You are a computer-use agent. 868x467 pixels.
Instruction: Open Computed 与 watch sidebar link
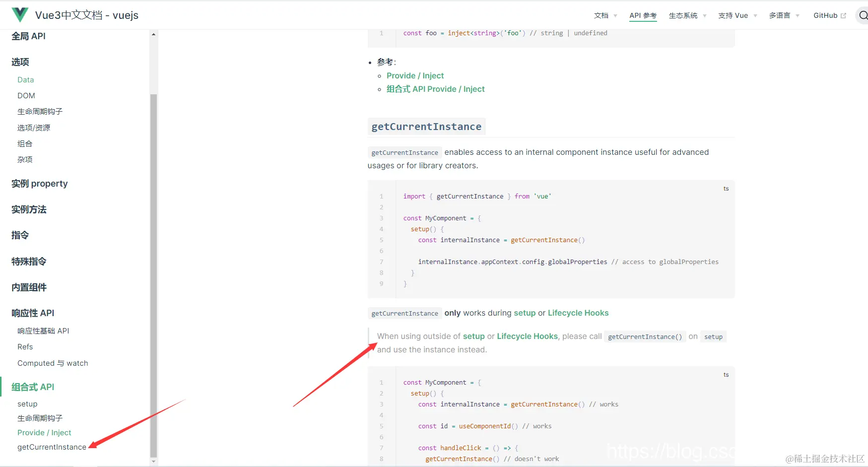53,363
